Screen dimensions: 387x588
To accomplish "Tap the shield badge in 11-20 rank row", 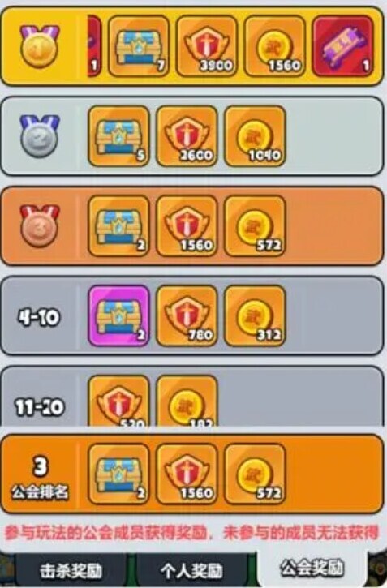I will click(x=119, y=401).
